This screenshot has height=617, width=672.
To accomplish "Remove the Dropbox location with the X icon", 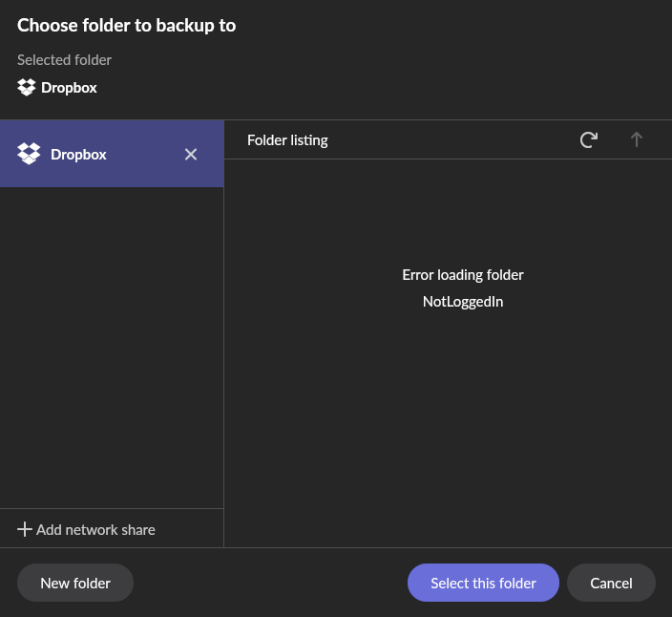I will pos(191,154).
